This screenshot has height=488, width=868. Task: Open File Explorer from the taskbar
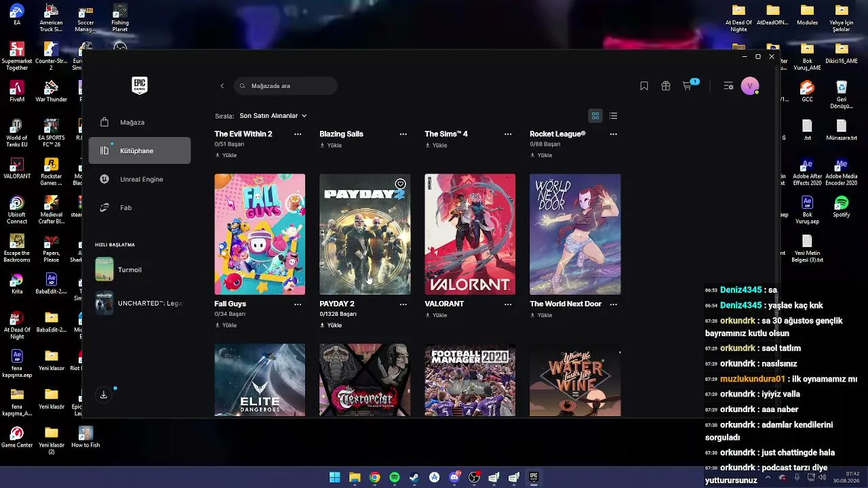[355, 478]
